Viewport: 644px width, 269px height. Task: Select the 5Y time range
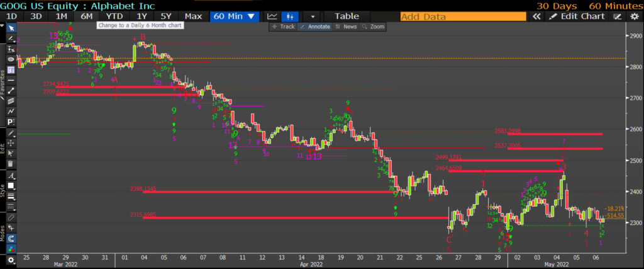point(166,16)
